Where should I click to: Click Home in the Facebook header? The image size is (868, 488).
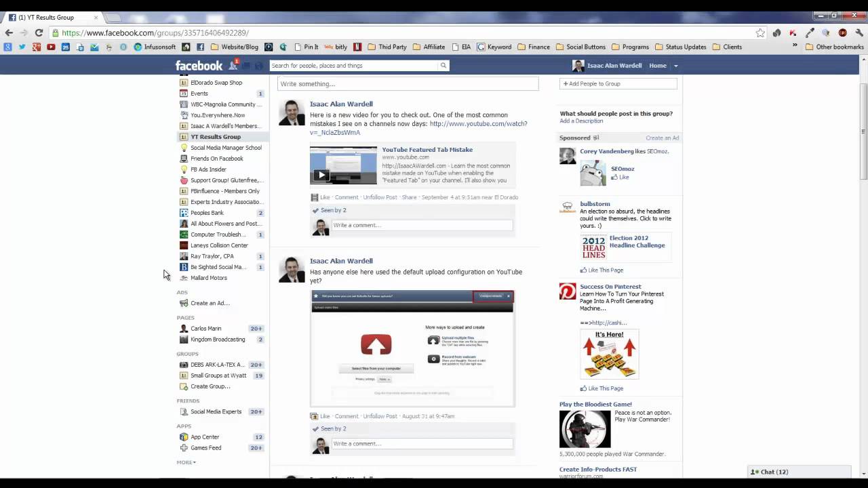(658, 66)
